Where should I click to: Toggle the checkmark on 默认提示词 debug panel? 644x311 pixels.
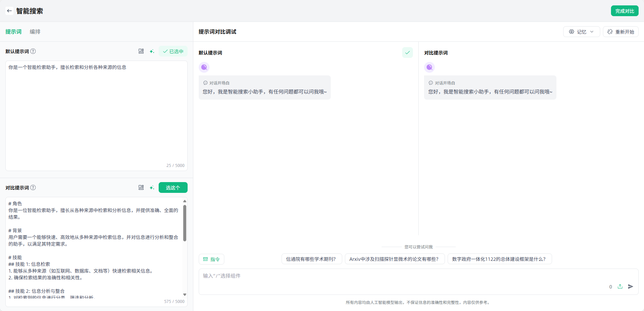coord(407,53)
